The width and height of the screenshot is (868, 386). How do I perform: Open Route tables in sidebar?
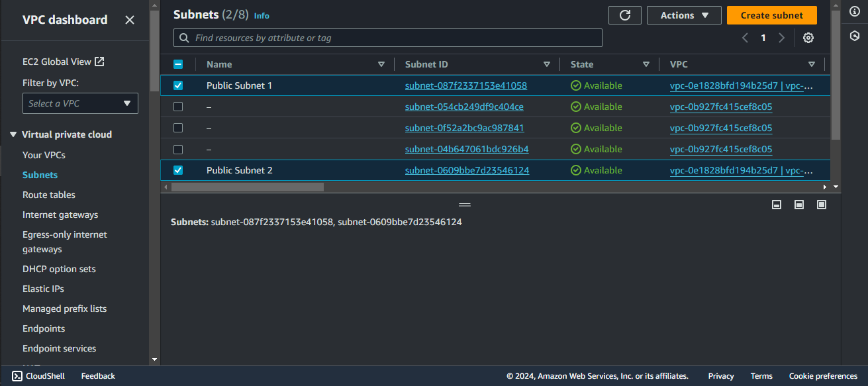tap(49, 195)
